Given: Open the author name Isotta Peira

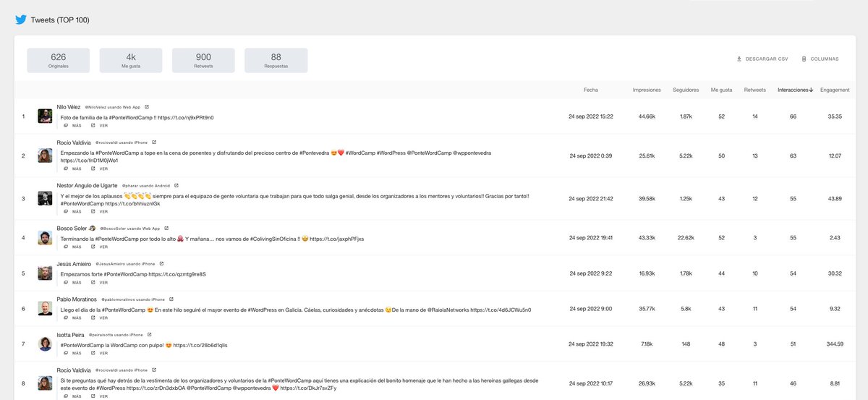Looking at the screenshot, I should (71, 334).
